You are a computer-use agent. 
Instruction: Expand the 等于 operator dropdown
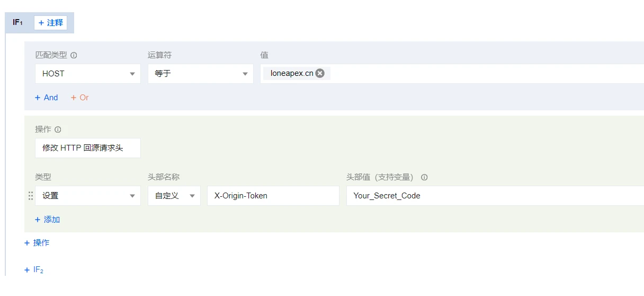(x=200, y=74)
